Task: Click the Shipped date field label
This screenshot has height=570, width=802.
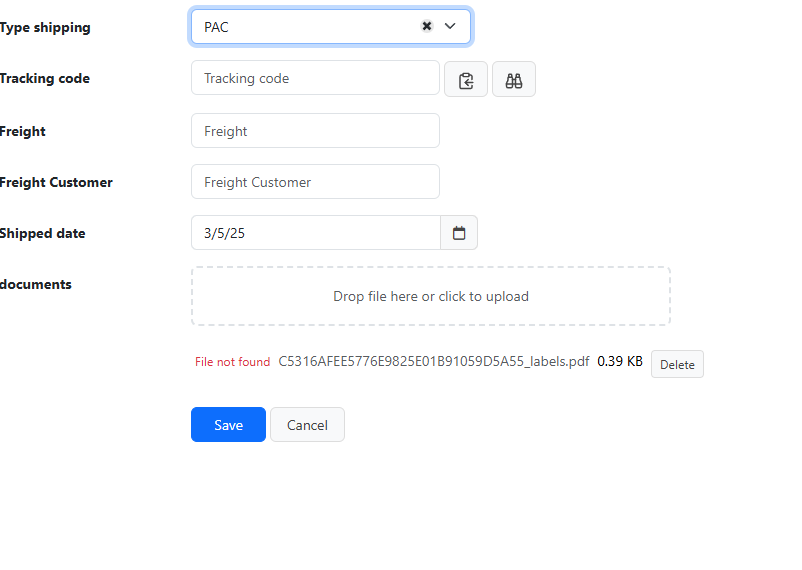Action: (x=42, y=233)
